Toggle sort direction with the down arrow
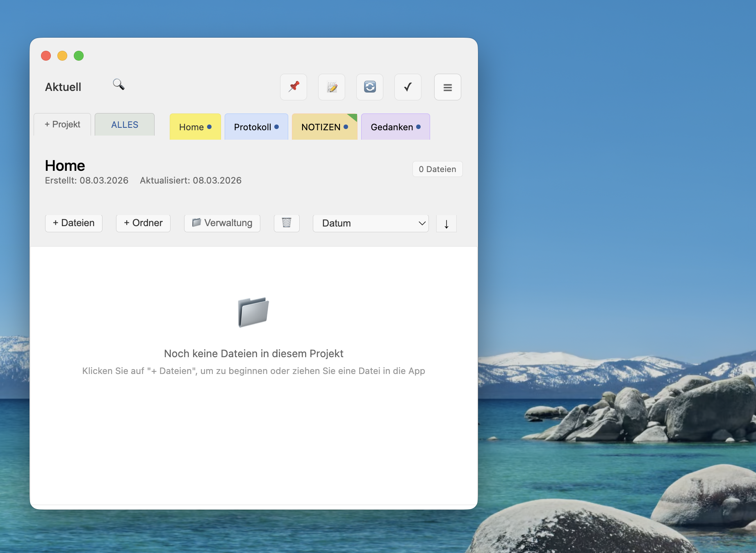Screen dimensions: 756x553 coord(446,224)
